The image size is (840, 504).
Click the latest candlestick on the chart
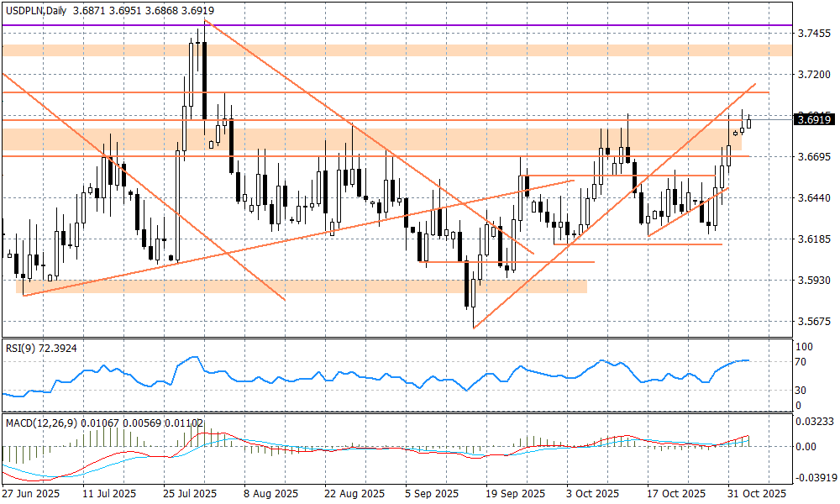(749, 123)
